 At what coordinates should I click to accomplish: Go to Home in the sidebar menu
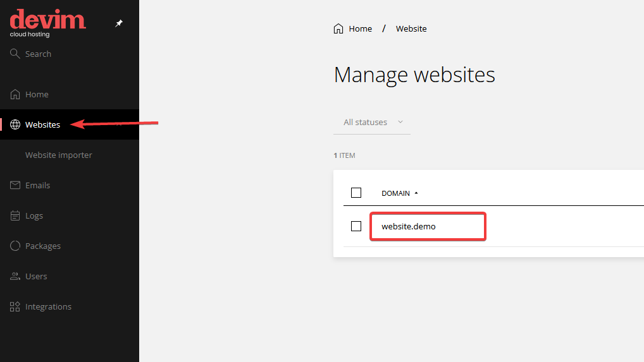[x=37, y=94]
